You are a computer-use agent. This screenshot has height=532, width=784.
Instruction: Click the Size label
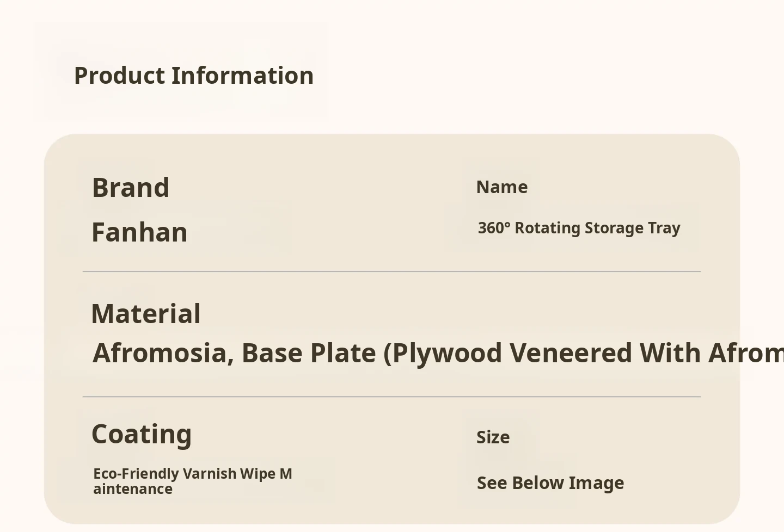tap(493, 437)
